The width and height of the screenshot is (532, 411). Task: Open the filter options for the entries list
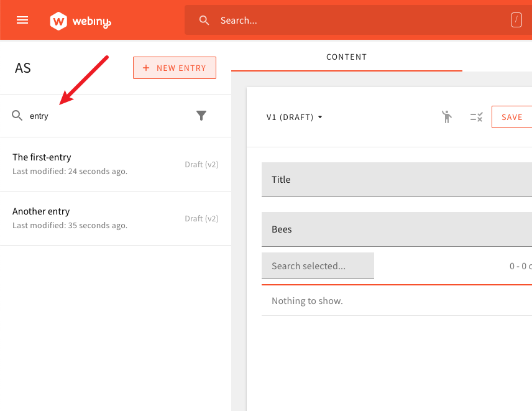201,116
